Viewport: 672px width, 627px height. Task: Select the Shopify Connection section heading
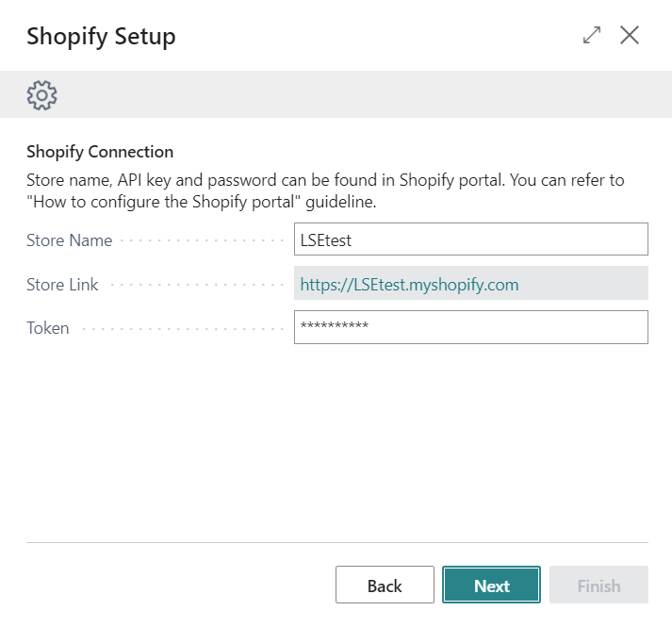pyautogui.click(x=100, y=152)
